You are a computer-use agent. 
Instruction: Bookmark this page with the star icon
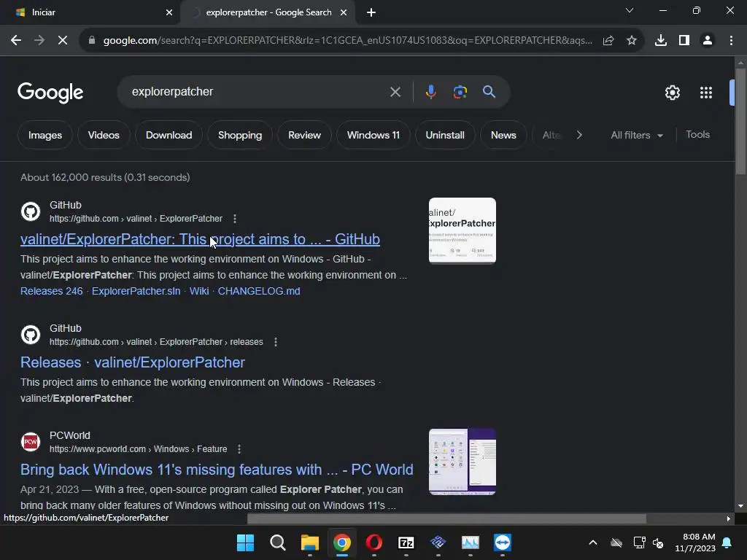(x=632, y=41)
